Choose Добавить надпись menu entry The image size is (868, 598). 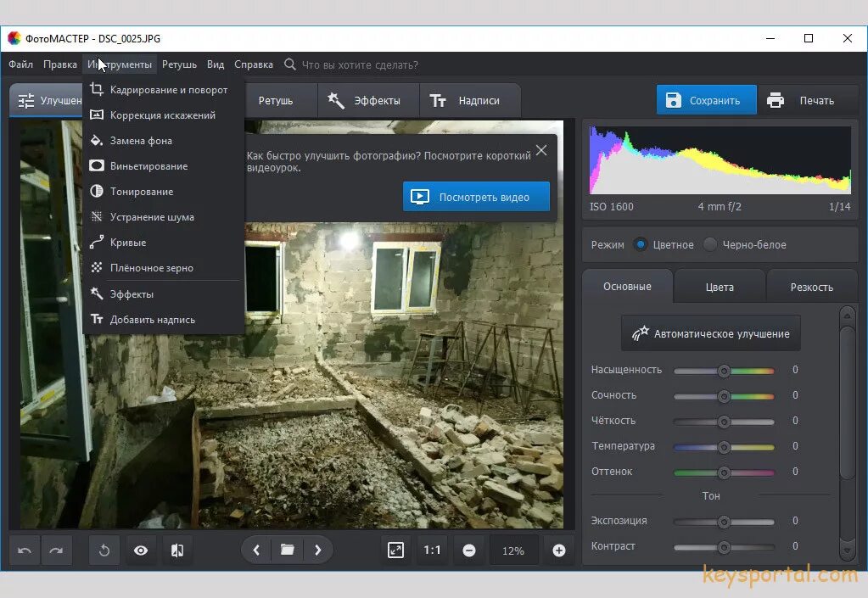163,320
